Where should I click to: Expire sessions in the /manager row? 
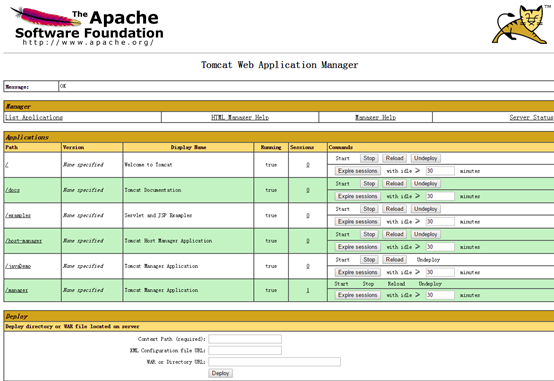click(358, 295)
